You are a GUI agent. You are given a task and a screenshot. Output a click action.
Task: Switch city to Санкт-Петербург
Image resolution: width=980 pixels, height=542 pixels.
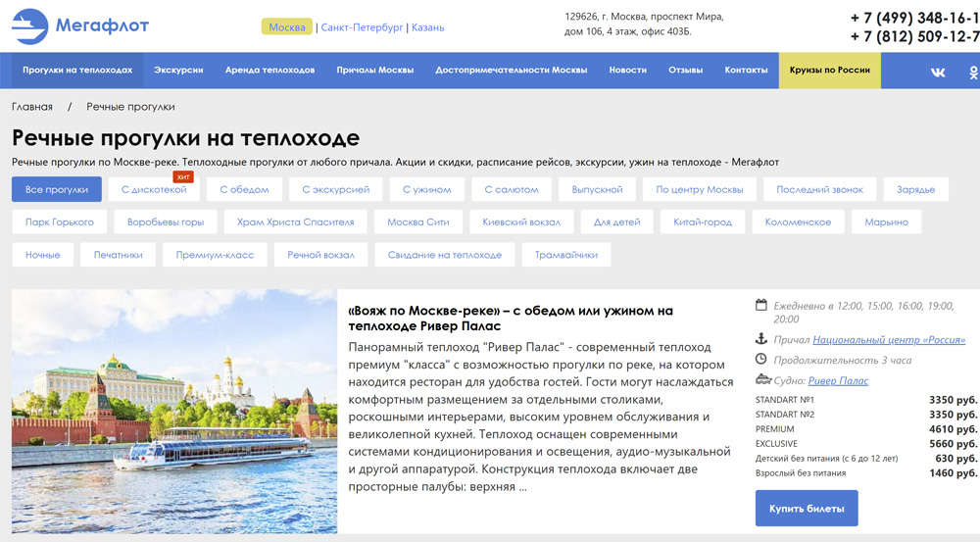coord(362,26)
